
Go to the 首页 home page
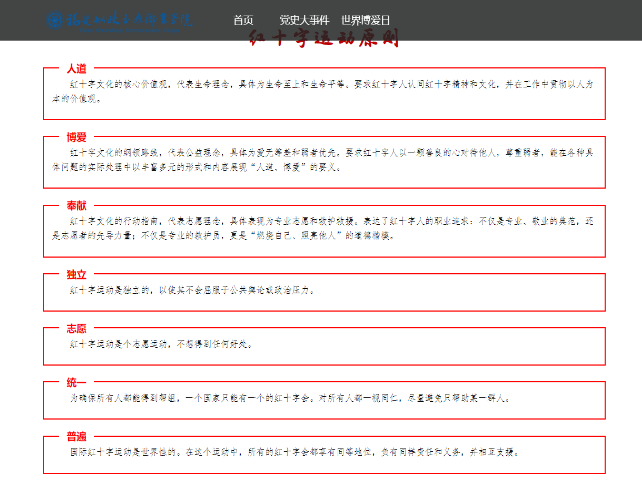tap(243, 20)
